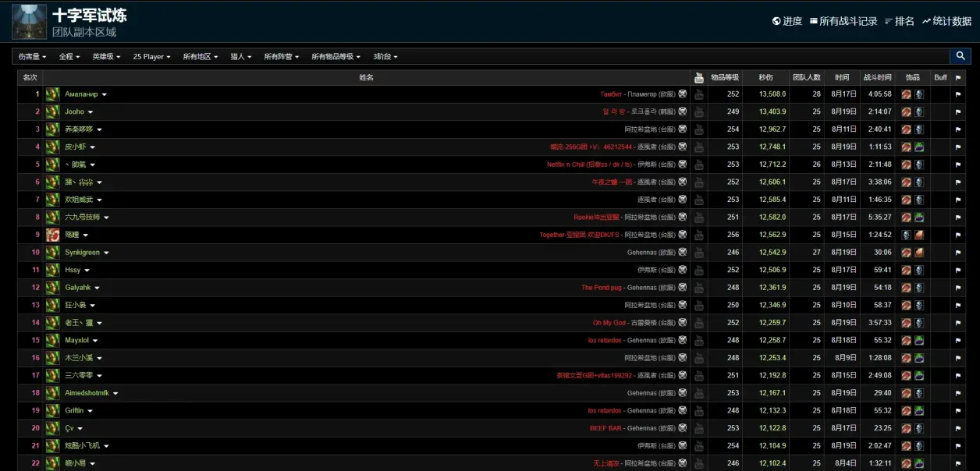Image resolution: width=980 pixels, height=471 pixels.
Task: Sort by the 秒伤 DPS column header
Action: click(765, 77)
